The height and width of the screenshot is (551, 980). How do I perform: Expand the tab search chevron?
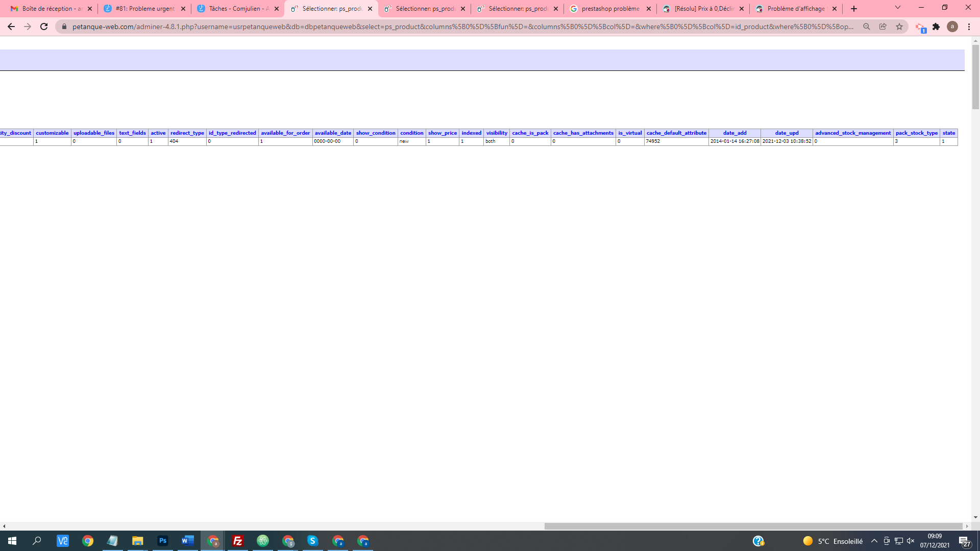coord(898,8)
